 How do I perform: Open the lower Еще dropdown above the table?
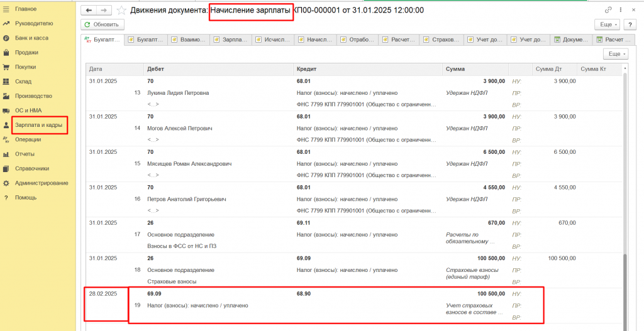coord(615,54)
